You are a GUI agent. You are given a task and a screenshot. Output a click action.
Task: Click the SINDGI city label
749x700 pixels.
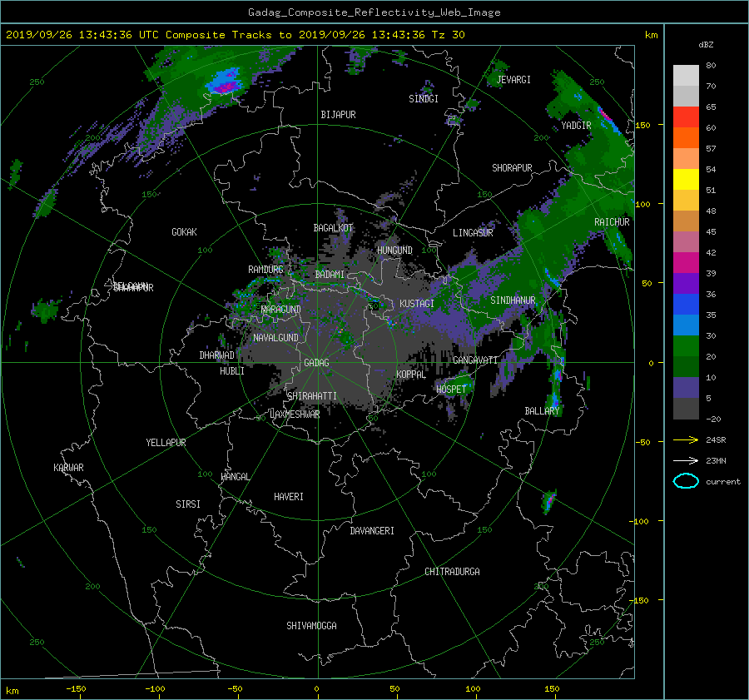(x=424, y=99)
